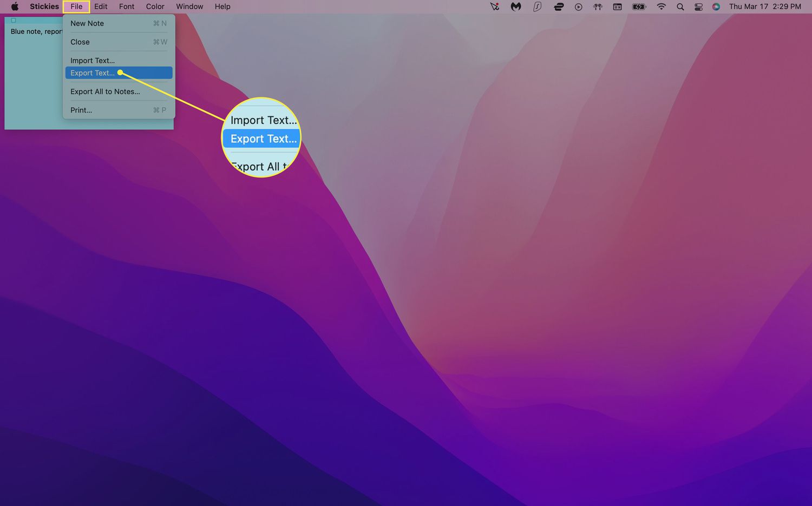Select Import Text… menu entry
This screenshot has width=812, height=506.
93,61
